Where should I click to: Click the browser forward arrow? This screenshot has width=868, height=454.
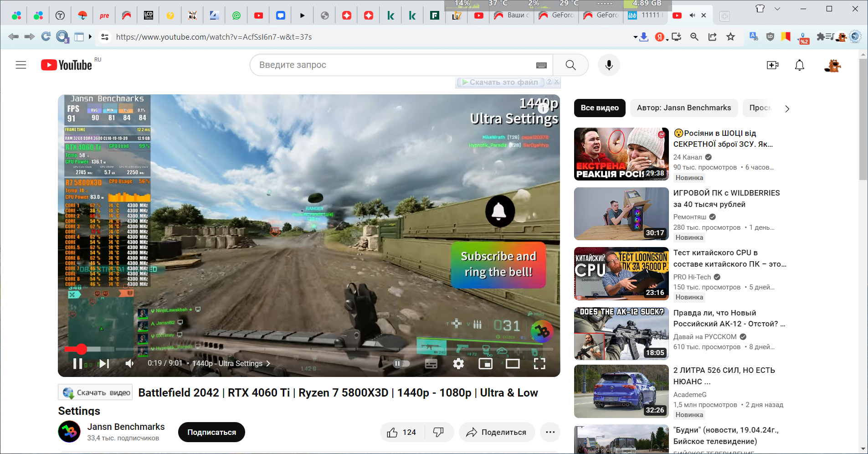pyautogui.click(x=30, y=36)
